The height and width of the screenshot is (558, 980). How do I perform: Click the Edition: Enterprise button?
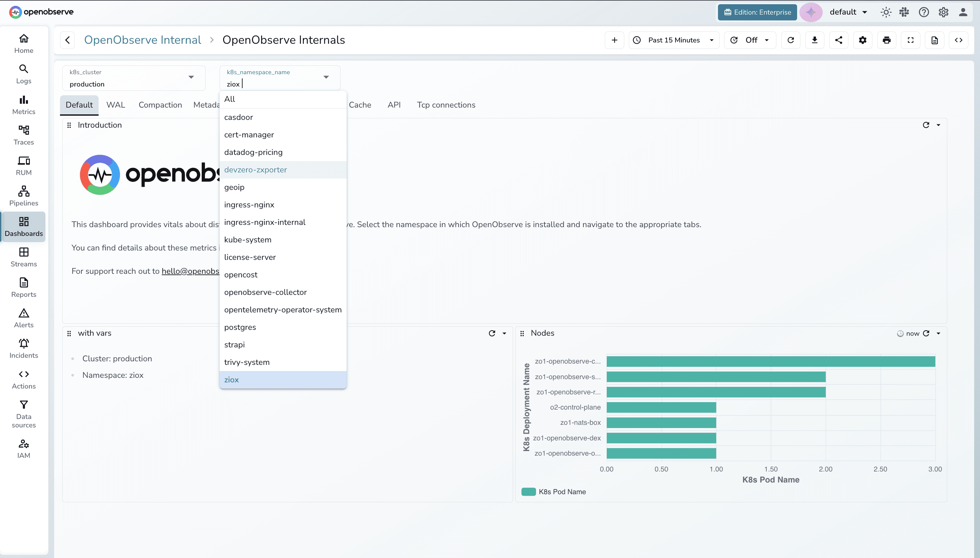coord(757,12)
